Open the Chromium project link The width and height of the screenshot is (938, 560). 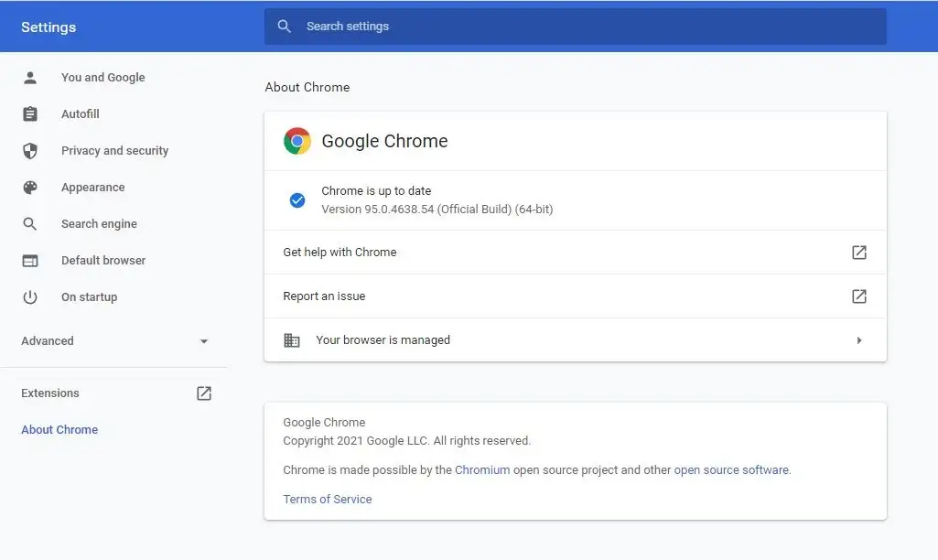tap(482, 470)
